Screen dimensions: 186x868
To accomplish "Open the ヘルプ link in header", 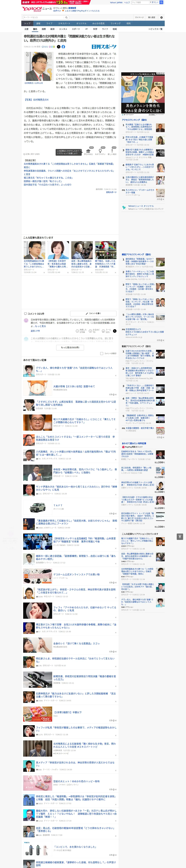I will click(127, 2).
